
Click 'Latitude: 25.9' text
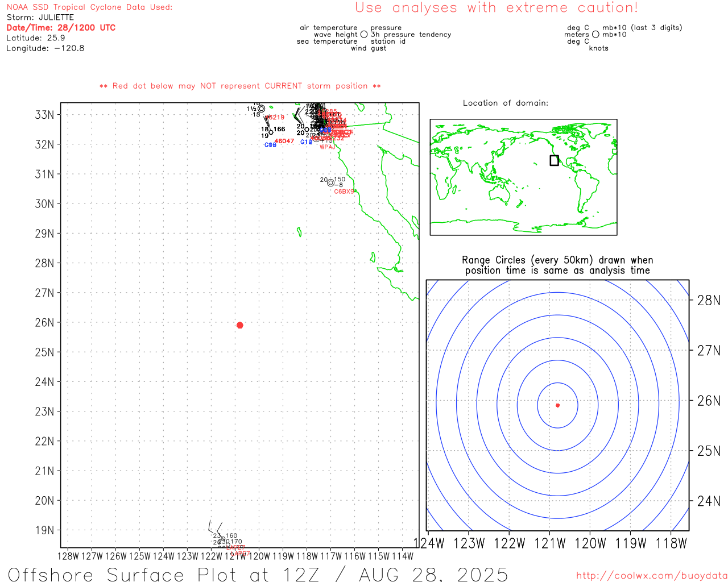pos(35,38)
